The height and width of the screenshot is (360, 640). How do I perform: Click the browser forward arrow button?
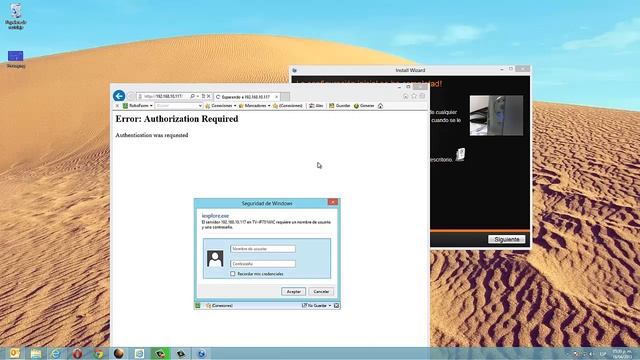[131, 96]
